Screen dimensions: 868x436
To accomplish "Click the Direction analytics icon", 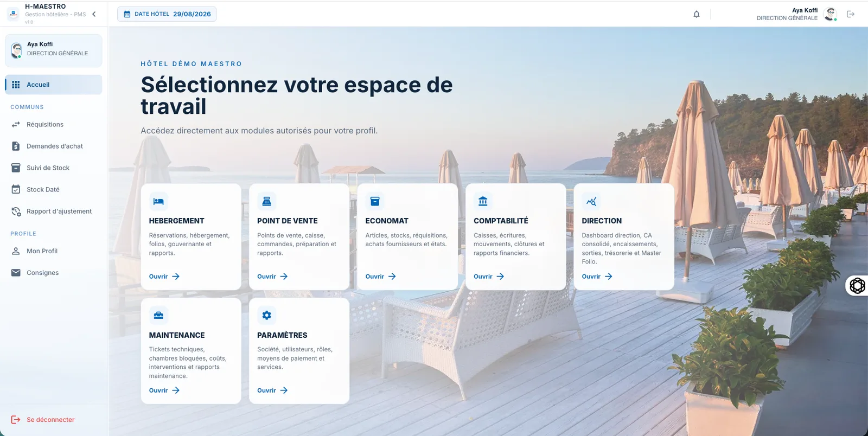I will pyautogui.click(x=591, y=201).
